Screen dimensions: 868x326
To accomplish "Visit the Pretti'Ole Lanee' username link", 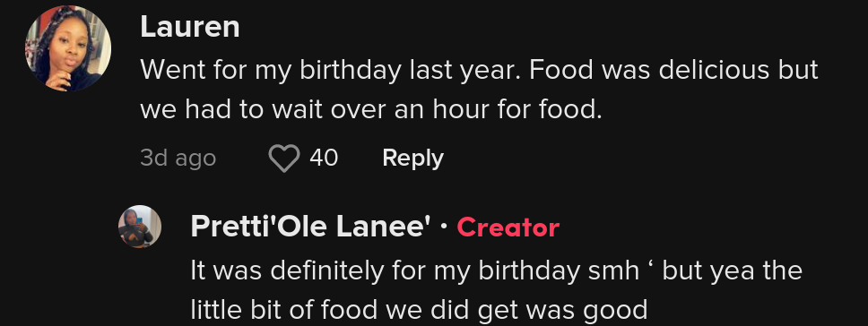I will click(310, 227).
